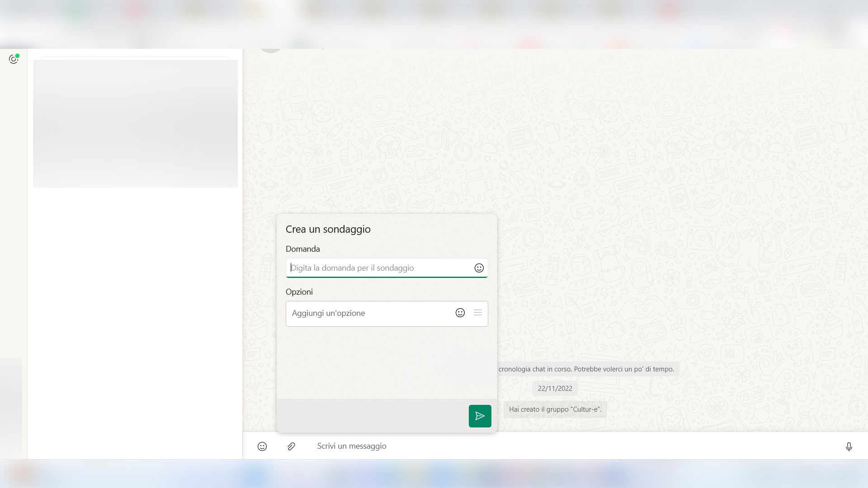The height and width of the screenshot is (488, 868).
Task: Click the "Crea un sondaggio" dialog title
Action: (328, 229)
